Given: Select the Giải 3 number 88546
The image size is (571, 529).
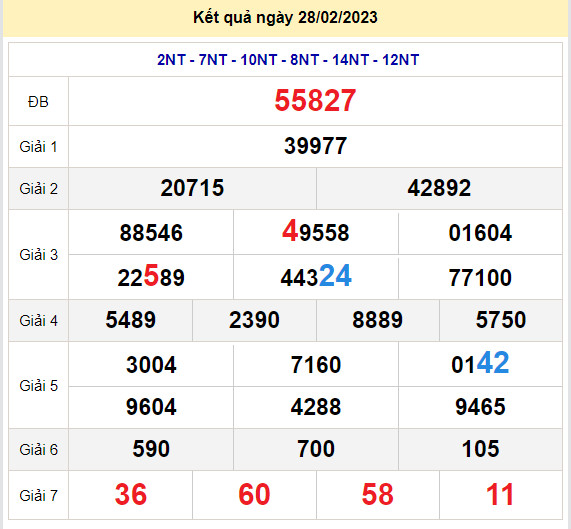Looking at the screenshot, I should [x=151, y=233].
